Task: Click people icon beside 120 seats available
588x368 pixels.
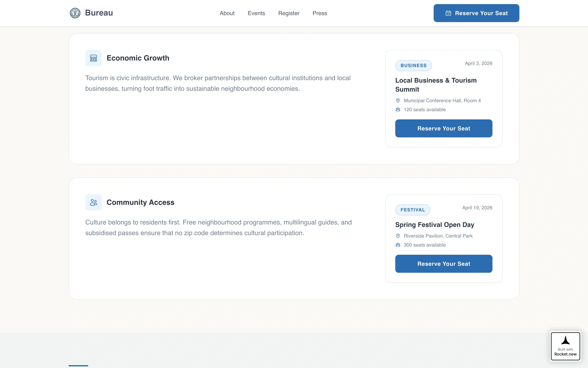Action: tap(398, 110)
